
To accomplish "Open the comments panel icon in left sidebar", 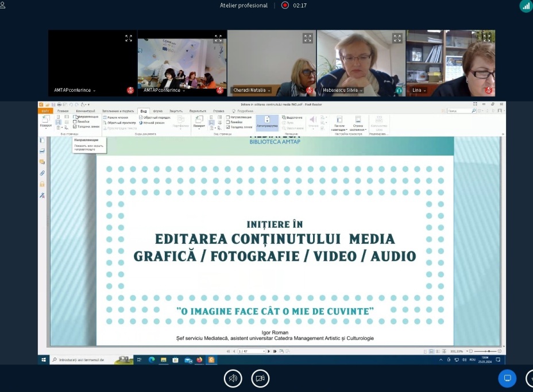I will [x=42, y=162].
